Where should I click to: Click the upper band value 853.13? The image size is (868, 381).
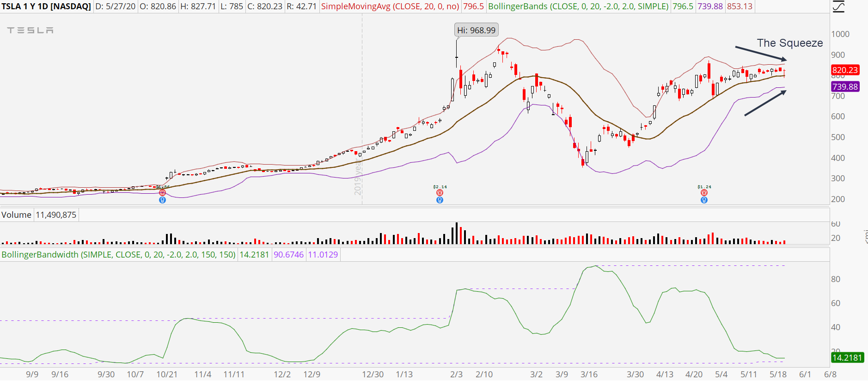[x=740, y=6]
